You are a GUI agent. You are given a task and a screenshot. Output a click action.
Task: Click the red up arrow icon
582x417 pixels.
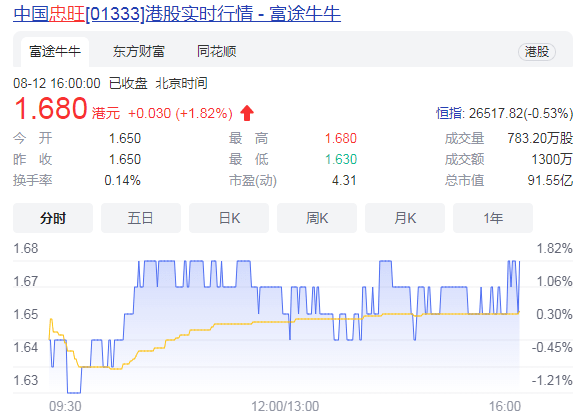coord(247,113)
